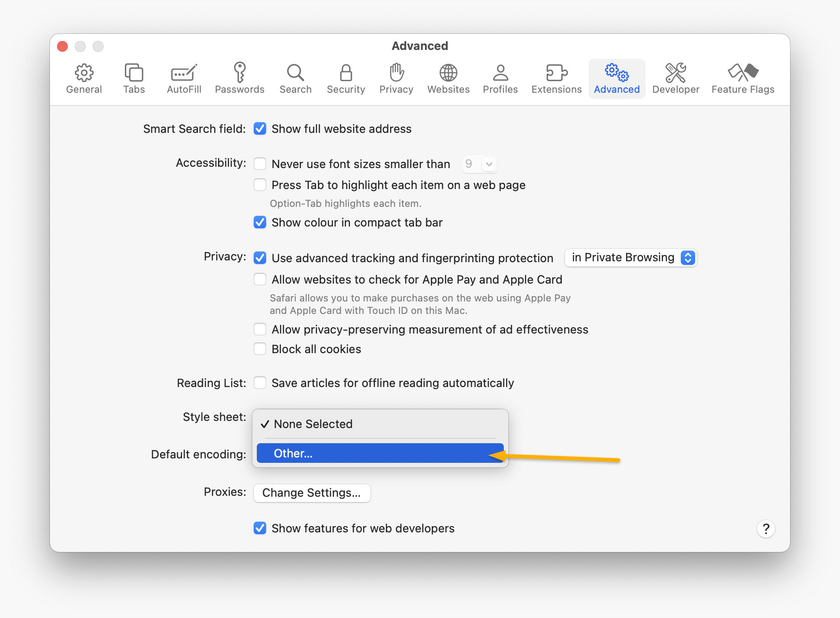Image resolution: width=840 pixels, height=618 pixels.
Task: Open the minimum font size dropdown
Action: pos(479,164)
